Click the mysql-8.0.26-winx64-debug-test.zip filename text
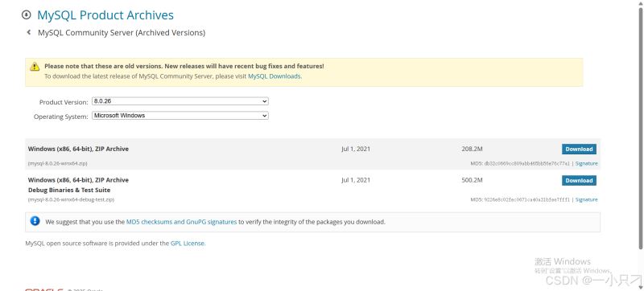The width and height of the screenshot is (644, 291). click(x=71, y=199)
